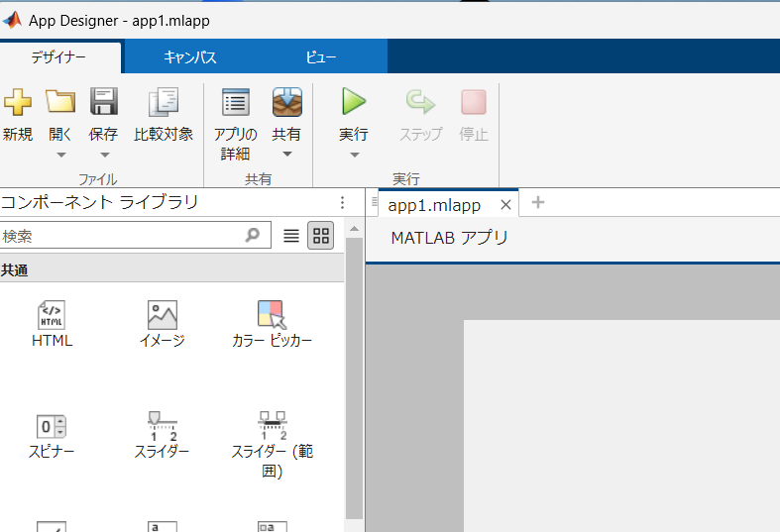
Task: Click the document tab list handle
Action: (x=375, y=201)
